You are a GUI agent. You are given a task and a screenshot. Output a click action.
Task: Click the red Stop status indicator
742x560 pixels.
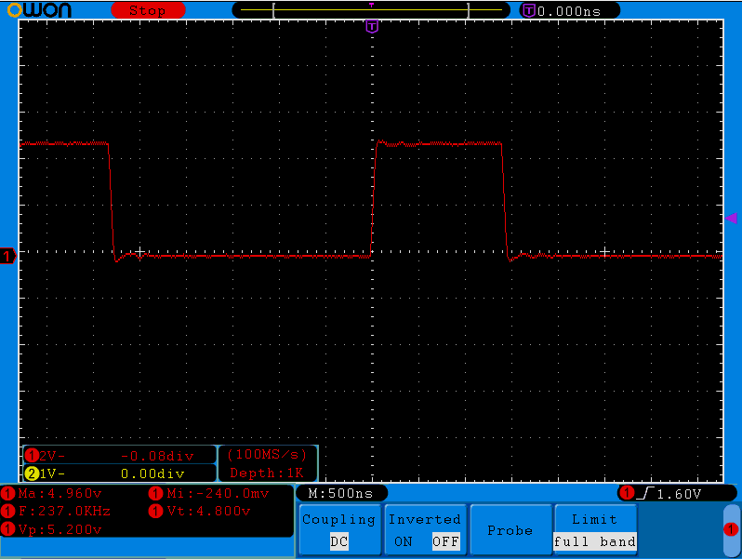pos(147,10)
